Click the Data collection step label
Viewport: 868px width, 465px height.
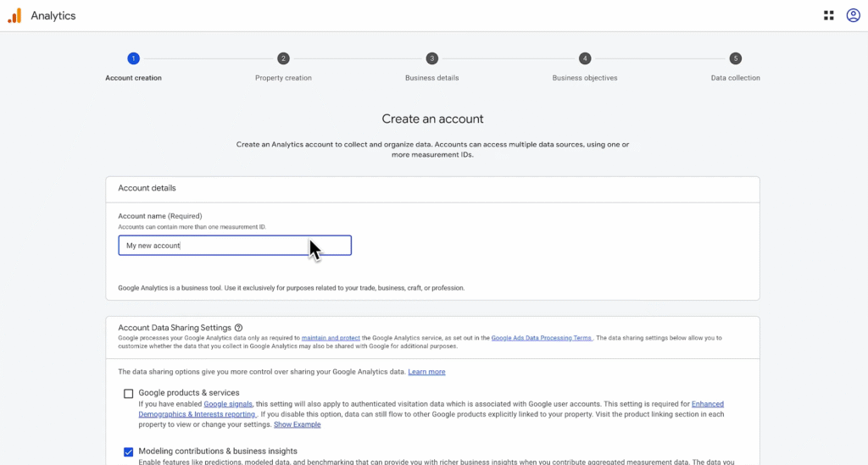735,78
